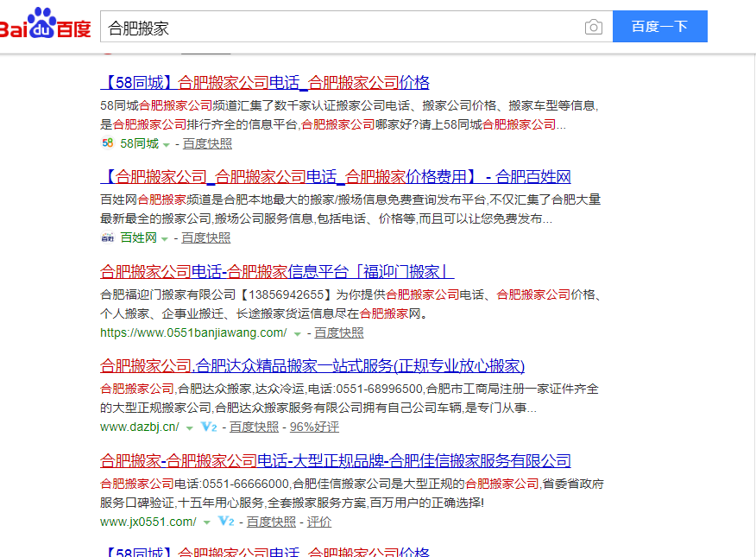
Task: Open the 合肥达众精品搬家 result title
Action: (x=312, y=365)
